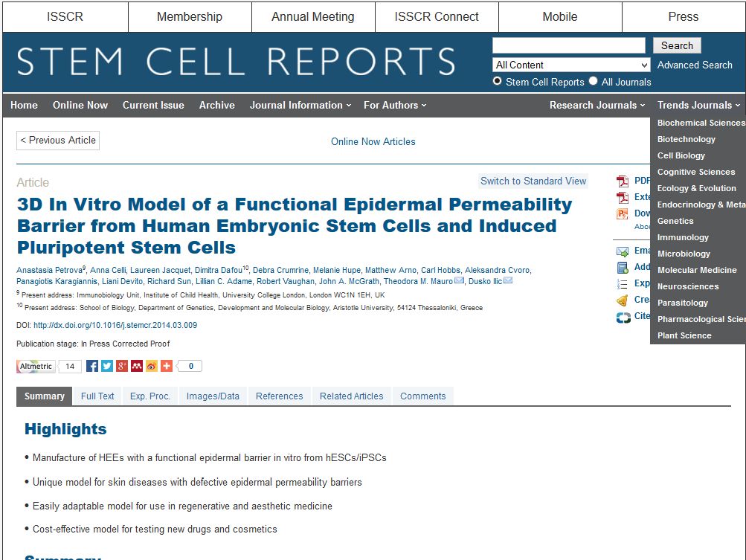Click the Google Plus share icon
The height and width of the screenshot is (560, 746).
(x=122, y=366)
